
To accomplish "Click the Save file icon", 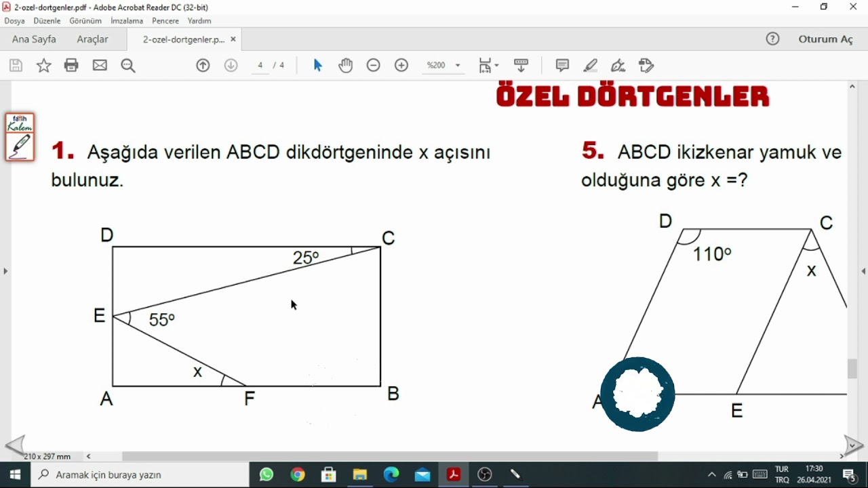I will [x=16, y=66].
